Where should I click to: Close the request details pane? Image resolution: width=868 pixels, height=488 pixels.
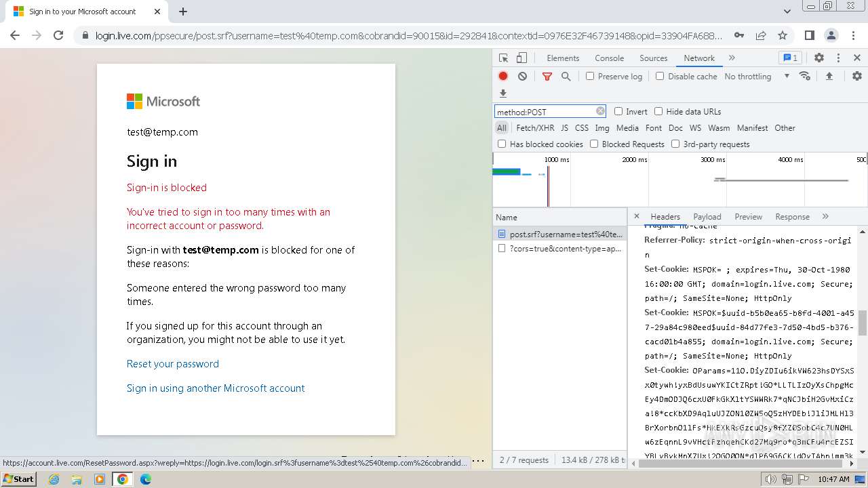[636, 216]
